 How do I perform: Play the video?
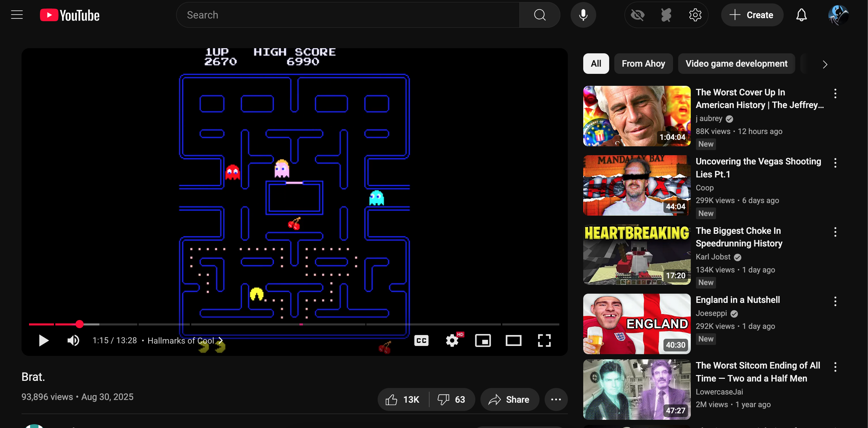pyautogui.click(x=43, y=340)
